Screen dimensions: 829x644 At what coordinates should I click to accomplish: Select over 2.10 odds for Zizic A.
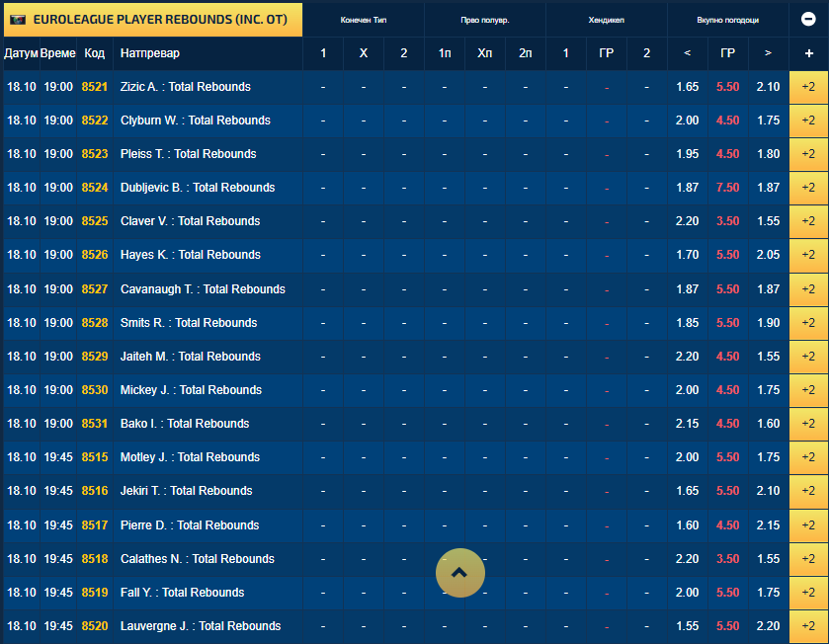pyautogui.click(x=768, y=87)
